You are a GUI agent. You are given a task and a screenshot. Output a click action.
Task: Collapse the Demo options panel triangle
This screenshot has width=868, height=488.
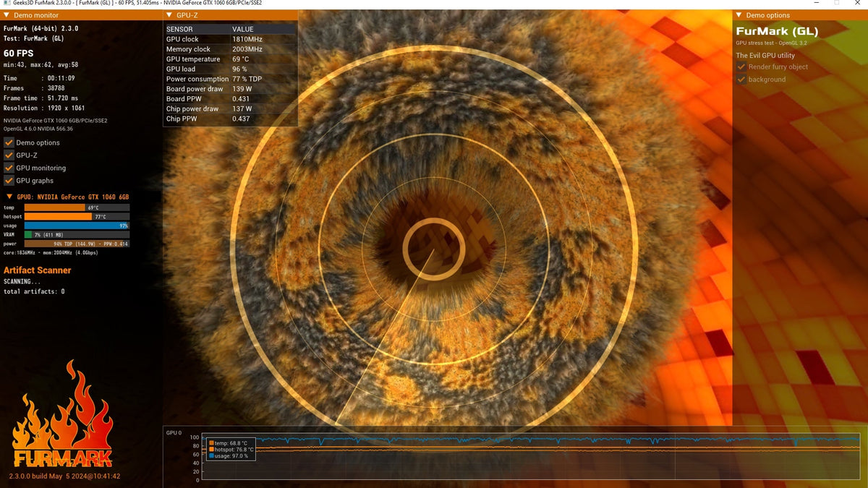click(739, 15)
